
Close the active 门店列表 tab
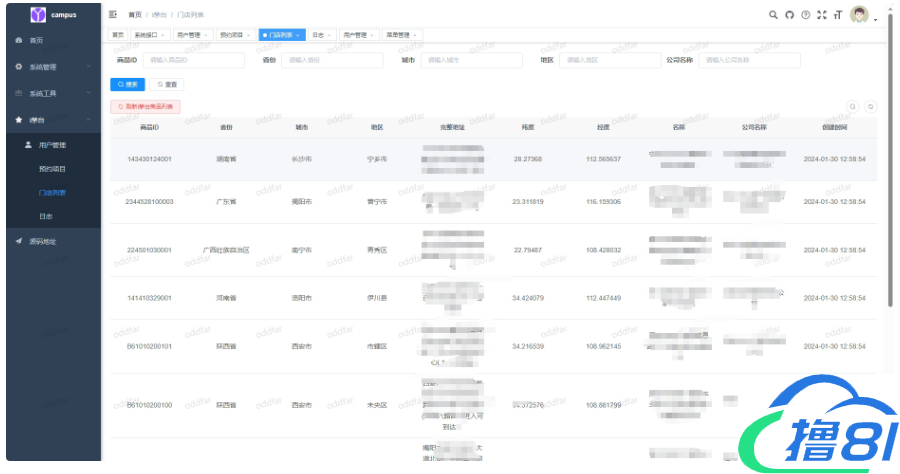point(297,35)
